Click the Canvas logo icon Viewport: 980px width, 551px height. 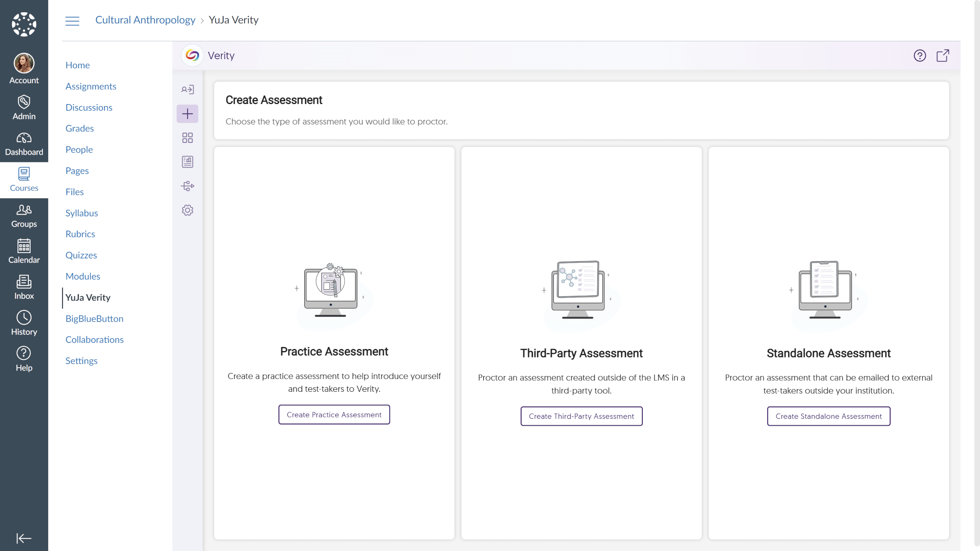pos(24,24)
